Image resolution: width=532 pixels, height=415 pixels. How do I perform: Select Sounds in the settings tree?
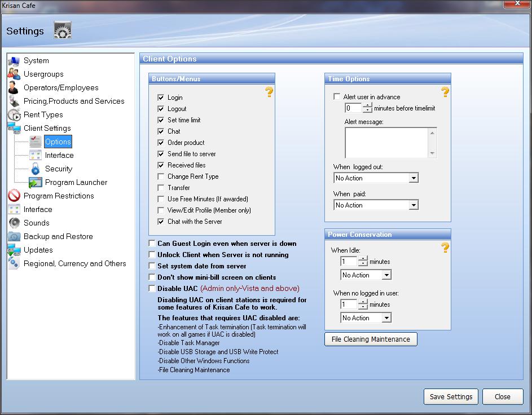click(x=37, y=223)
